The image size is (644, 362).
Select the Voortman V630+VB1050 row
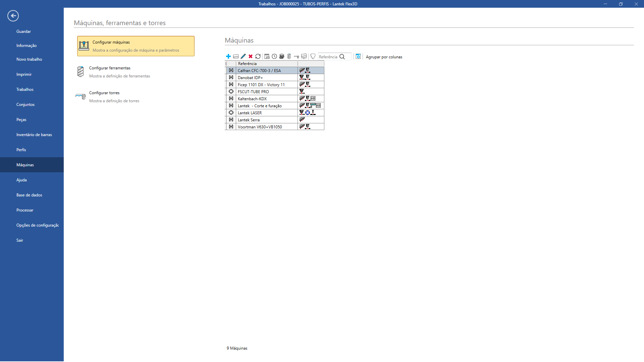[274, 127]
